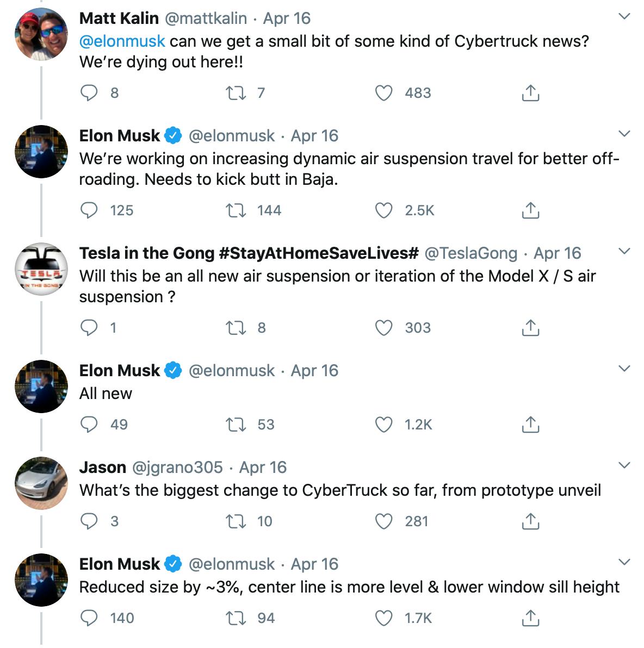Share Elon's "All new" reply
The width and height of the screenshot is (644, 648).
tap(530, 425)
